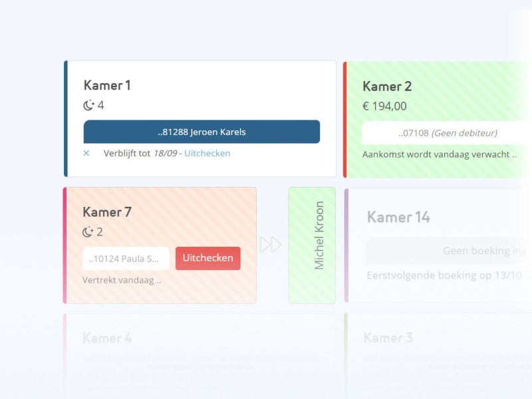Select the vertical Michel Kroon card
The width and height of the screenshot is (532, 399).
coord(312,245)
